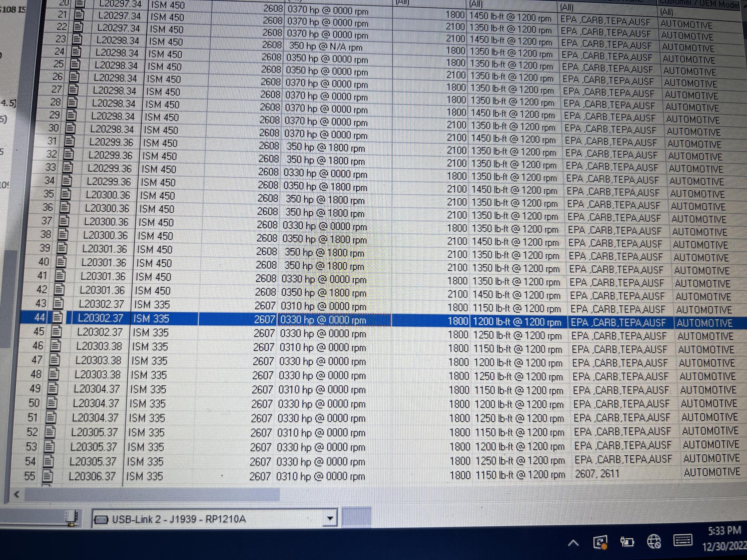Screen dimensions: 747x560
Task: Click document icon for row 31
Action: tap(69, 141)
